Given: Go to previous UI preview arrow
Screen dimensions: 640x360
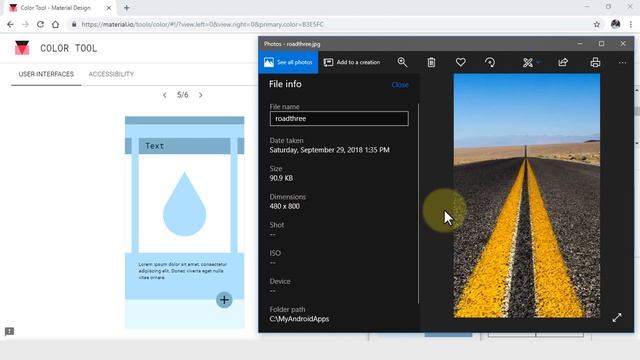Looking at the screenshot, I should (x=164, y=95).
